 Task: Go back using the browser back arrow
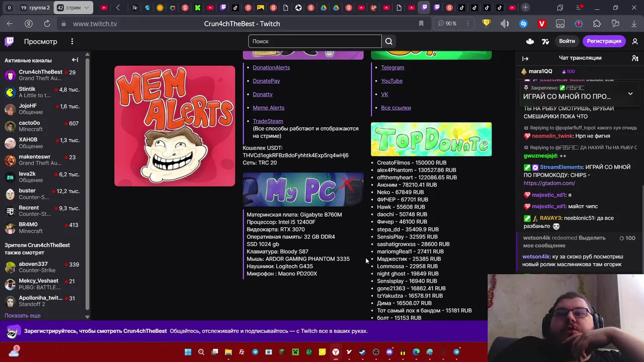click(x=10, y=24)
